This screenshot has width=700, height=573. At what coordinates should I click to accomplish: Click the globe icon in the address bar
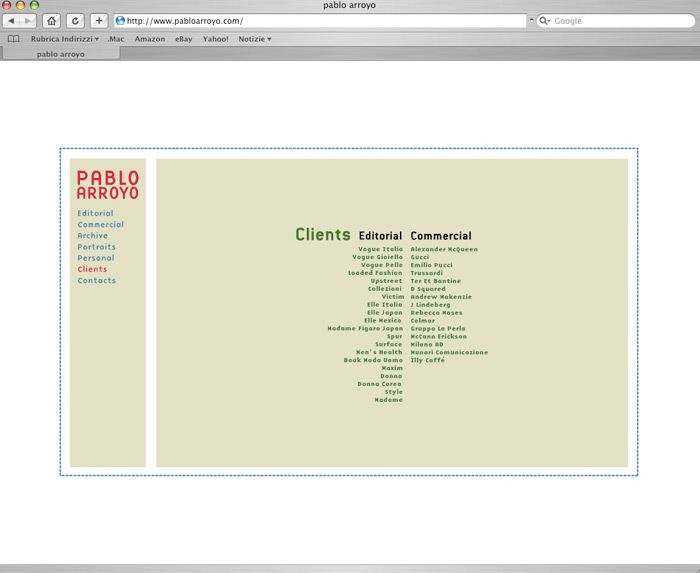[x=120, y=21]
